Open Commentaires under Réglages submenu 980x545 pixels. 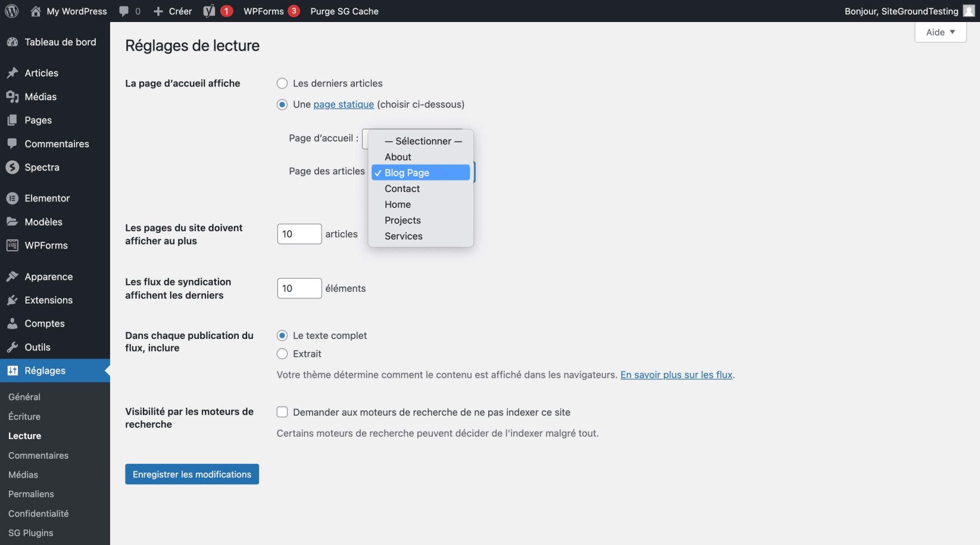[39, 455]
